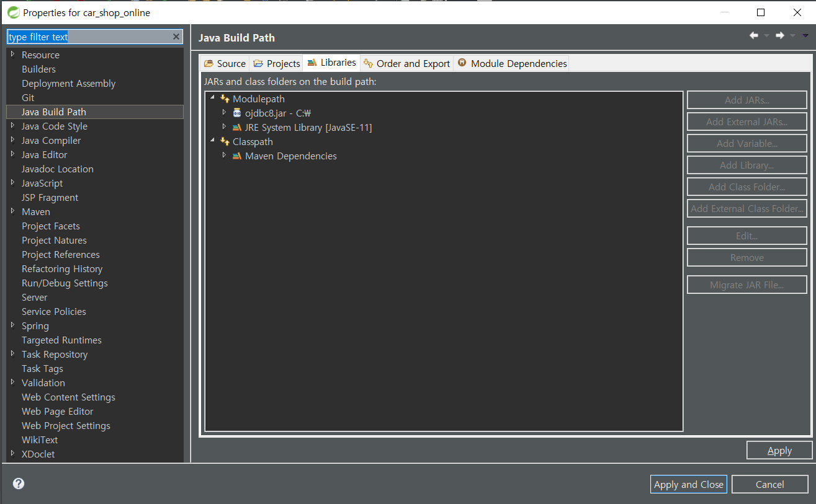The width and height of the screenshot is (816, 504).
Task: Select Deployment Assembly page
Action: click(68, 83)
